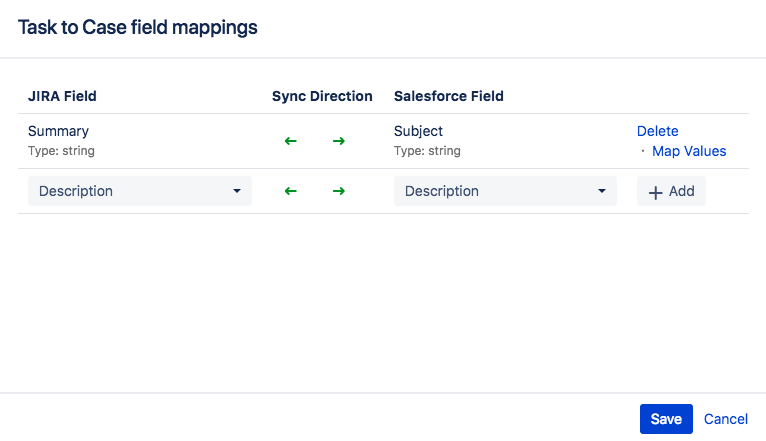Screen dimensions: 766x441
Task: Open the Salesforce field Description dropdown
Action: tap(505, 191)
